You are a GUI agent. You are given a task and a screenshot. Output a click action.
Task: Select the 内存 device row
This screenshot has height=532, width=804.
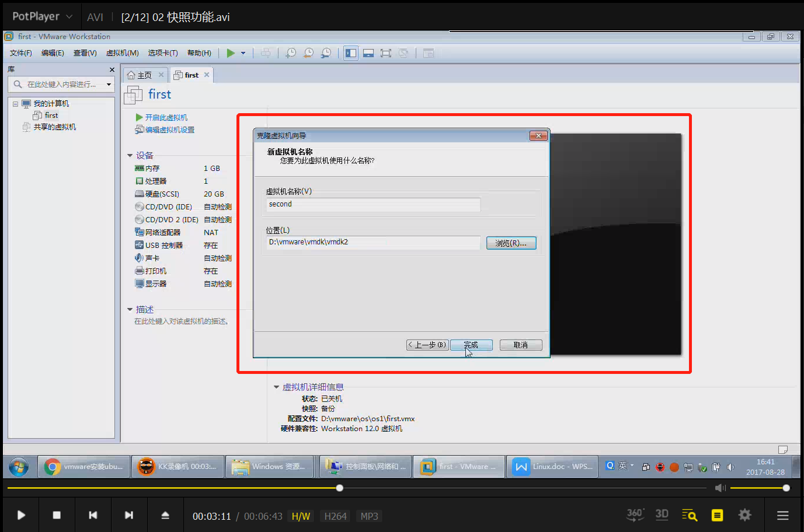[183, 168]
